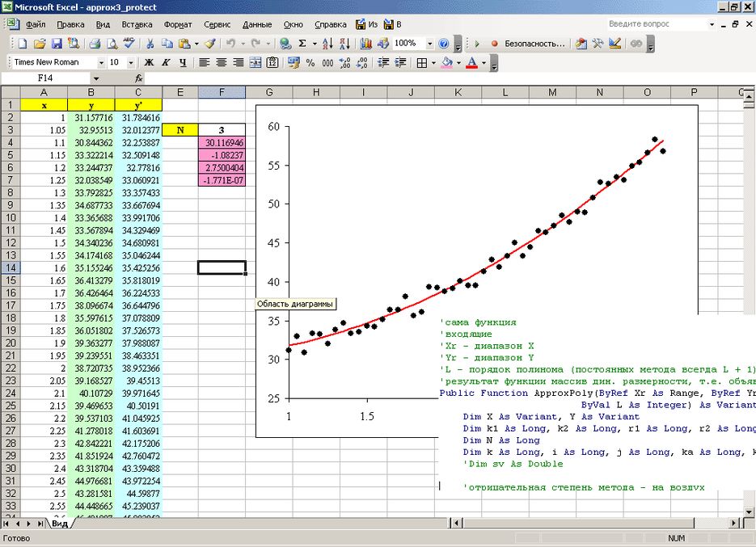The height and width of the screenshot is (547, 756).
Task: Click the Paste clipboard icon
Action: point(184,44)
